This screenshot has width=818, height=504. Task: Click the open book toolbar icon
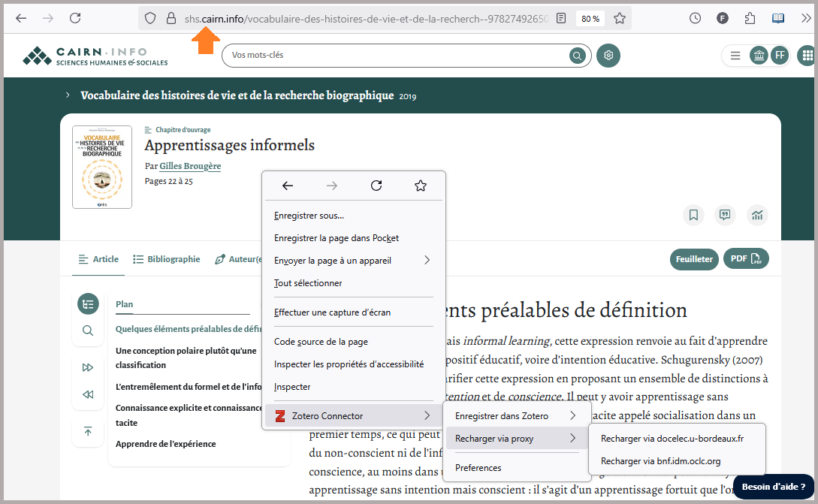(778, 18)
